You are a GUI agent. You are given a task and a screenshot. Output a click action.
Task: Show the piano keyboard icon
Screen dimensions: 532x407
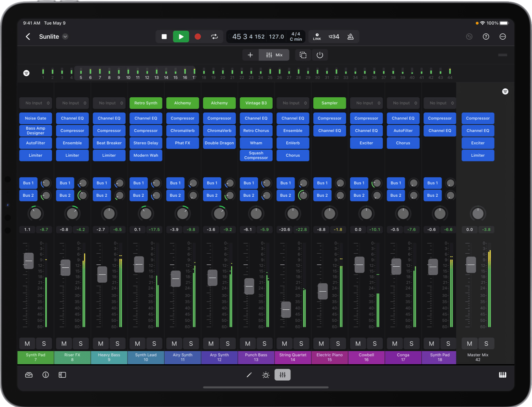503,375
